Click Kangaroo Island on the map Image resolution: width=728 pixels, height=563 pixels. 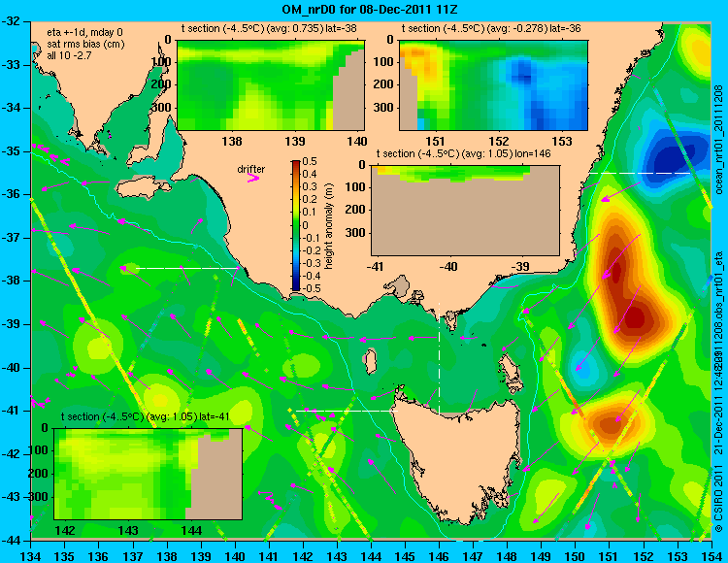[144, 188]
